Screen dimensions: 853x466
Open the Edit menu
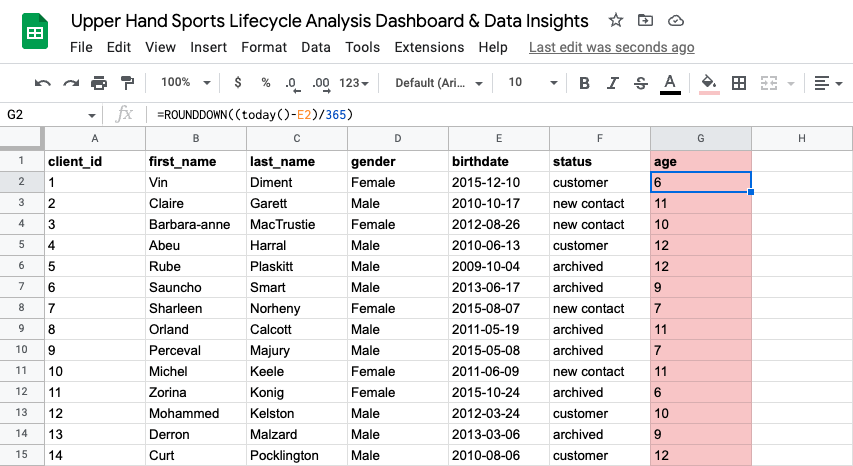click(x=119, y=47)
